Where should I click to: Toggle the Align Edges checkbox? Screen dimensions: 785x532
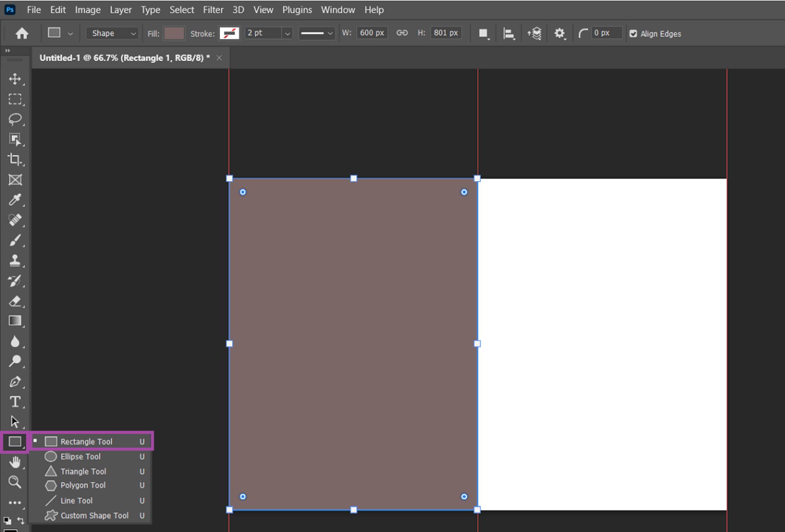pos(633,34)
